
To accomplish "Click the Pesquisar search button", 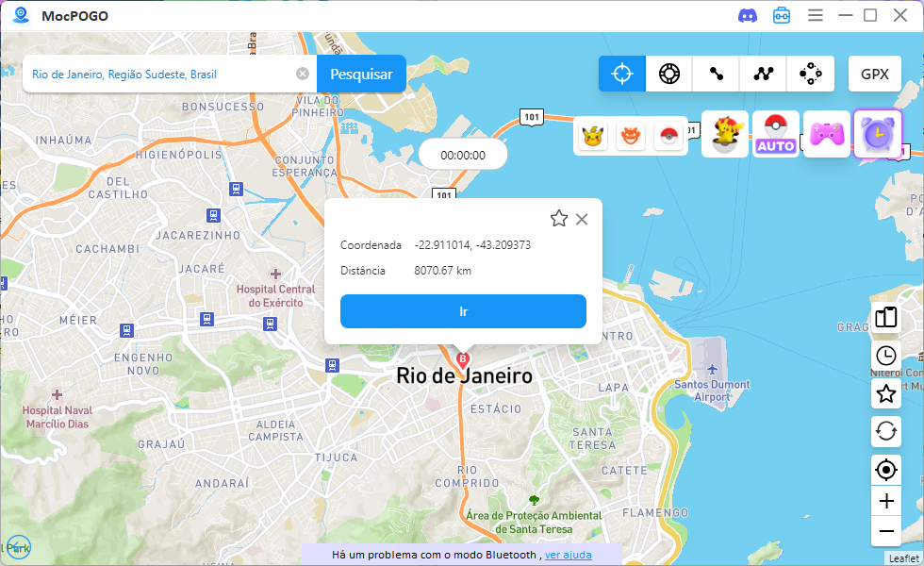I will tap(361, 74).
